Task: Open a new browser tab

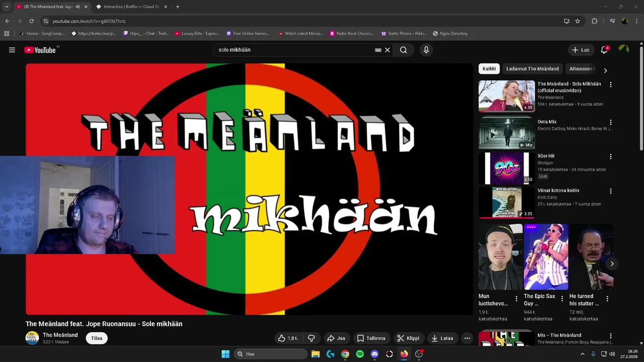Action: [178, 7]
